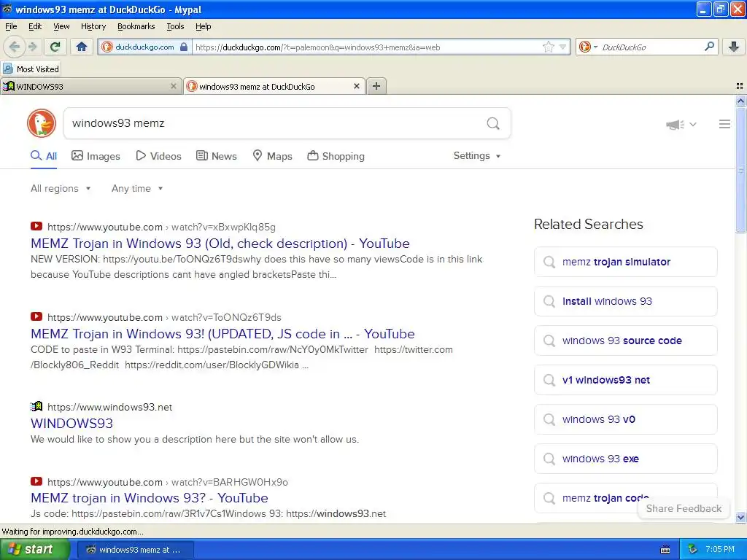Open MEMZ trojan in Windows 93? result
747x560 pixels.
(x=149, y=498)
